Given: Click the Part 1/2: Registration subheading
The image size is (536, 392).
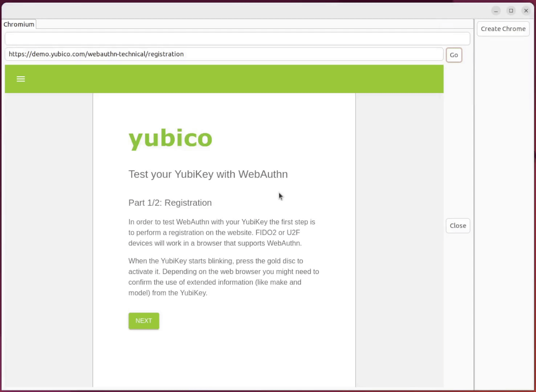Looking at the screenshot, I should (x=170, y=203).
